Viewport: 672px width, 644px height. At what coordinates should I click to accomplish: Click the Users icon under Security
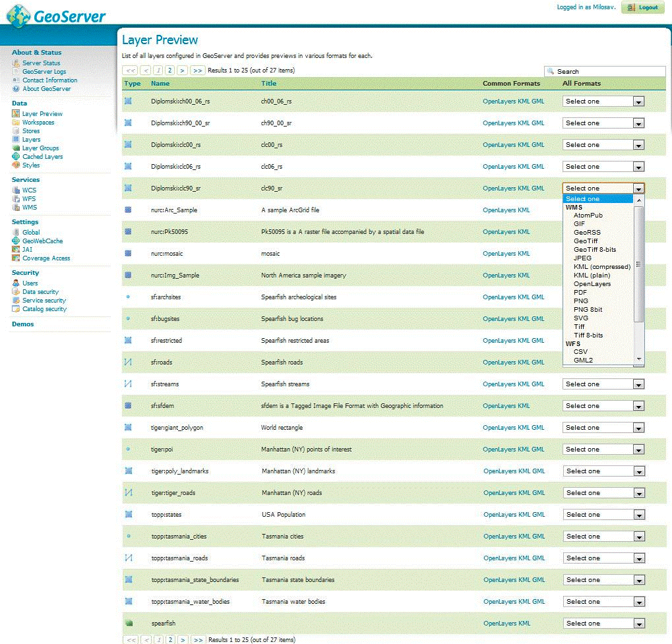pos(16,283)
